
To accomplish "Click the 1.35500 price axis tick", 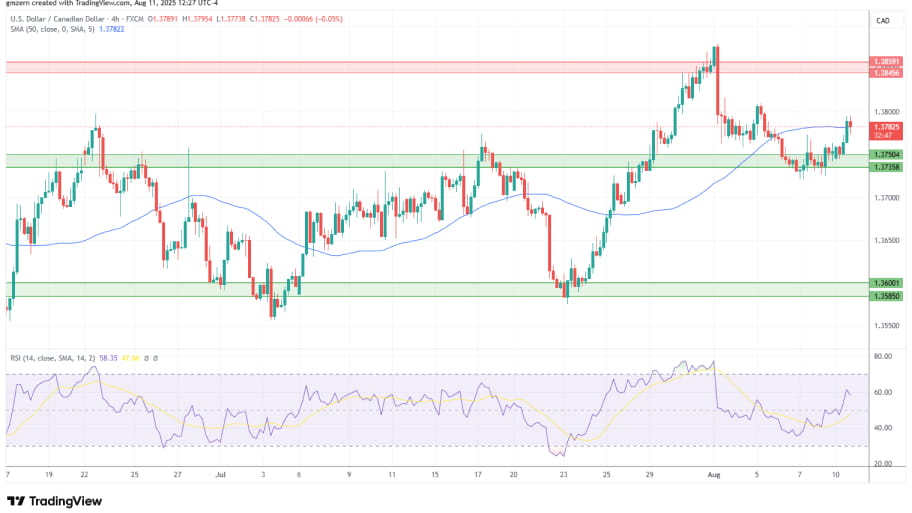I will click(x=886, y=326).
